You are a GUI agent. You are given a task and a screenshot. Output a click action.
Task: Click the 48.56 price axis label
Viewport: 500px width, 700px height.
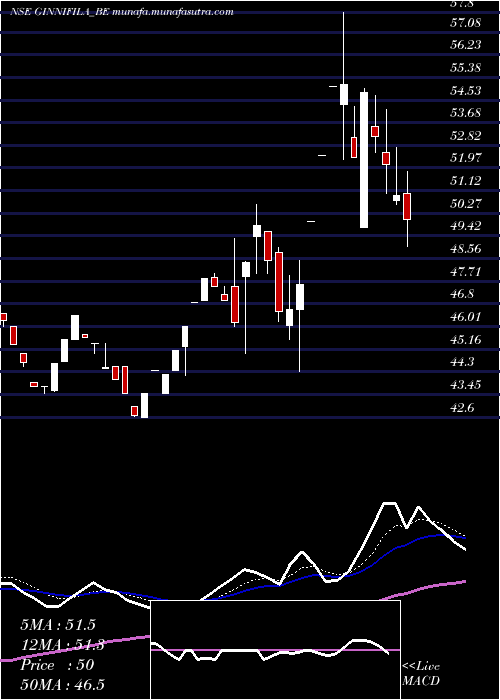pos(466,248)
